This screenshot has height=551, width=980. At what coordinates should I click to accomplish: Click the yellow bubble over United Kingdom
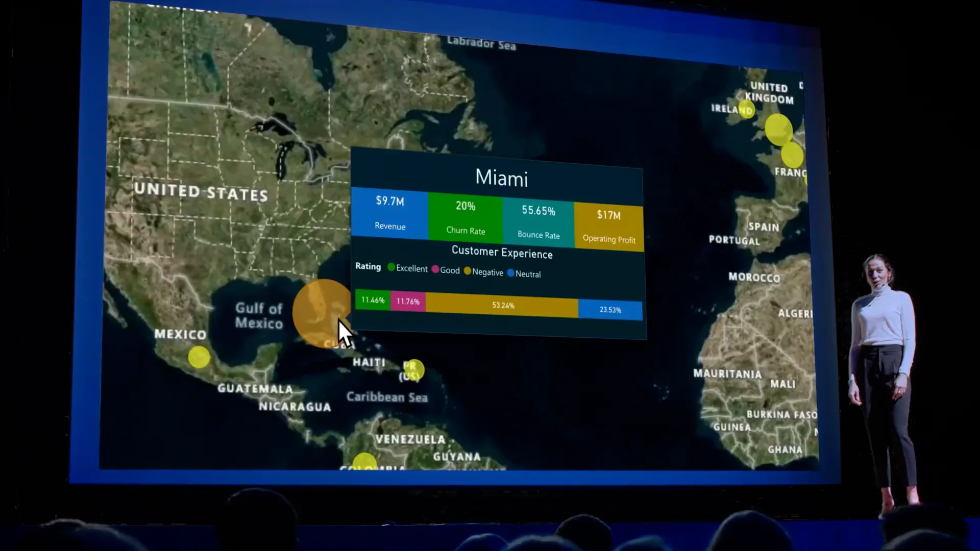(778, 129)
